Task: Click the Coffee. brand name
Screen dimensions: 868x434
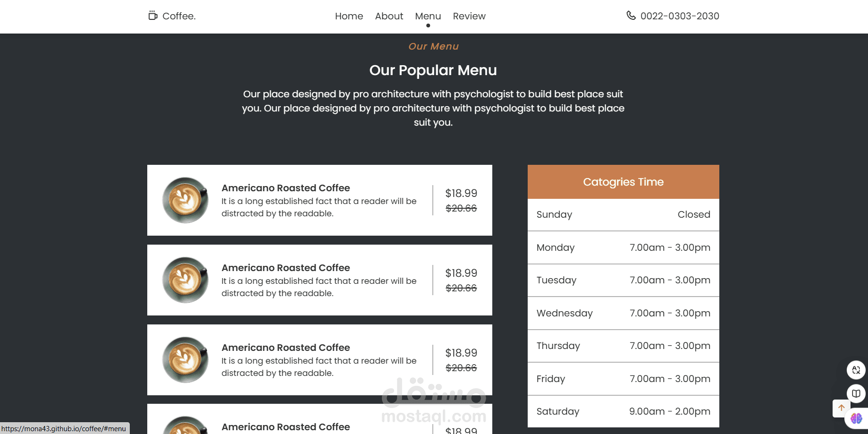Action: pyautogui.click(x=179, y=16)
